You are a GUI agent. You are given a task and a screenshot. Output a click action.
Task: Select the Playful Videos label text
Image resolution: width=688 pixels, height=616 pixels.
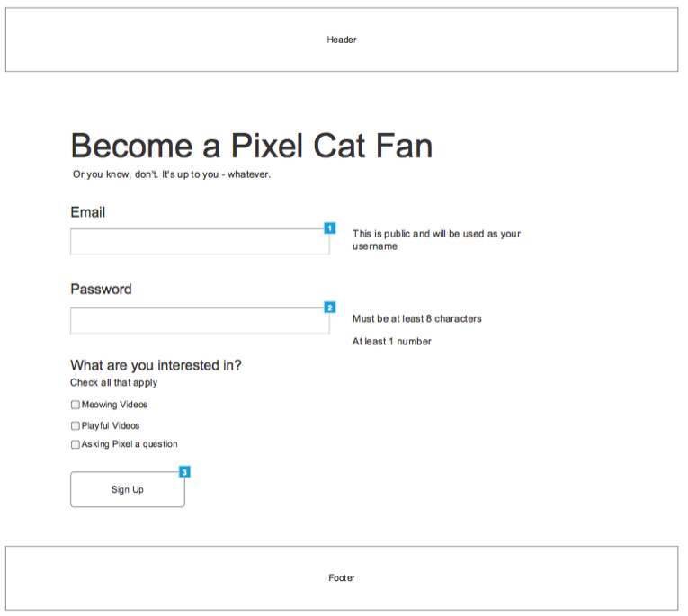(111, 425)
